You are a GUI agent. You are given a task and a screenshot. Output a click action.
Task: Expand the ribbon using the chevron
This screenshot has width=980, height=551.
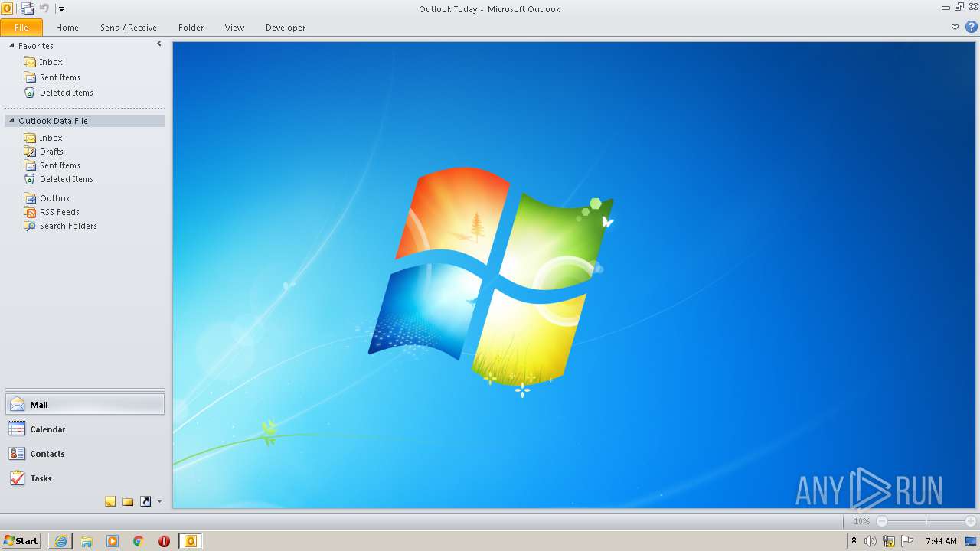pos(955,27)
